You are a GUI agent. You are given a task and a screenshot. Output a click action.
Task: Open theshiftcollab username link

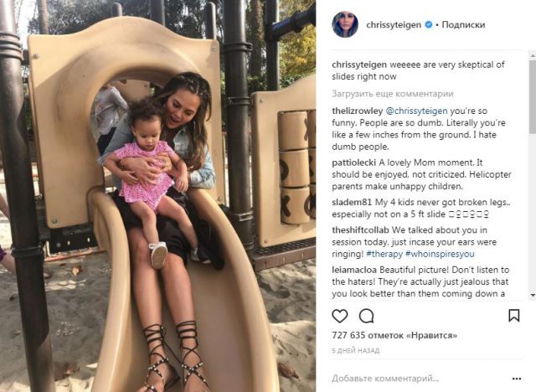(x=360, y=230)
